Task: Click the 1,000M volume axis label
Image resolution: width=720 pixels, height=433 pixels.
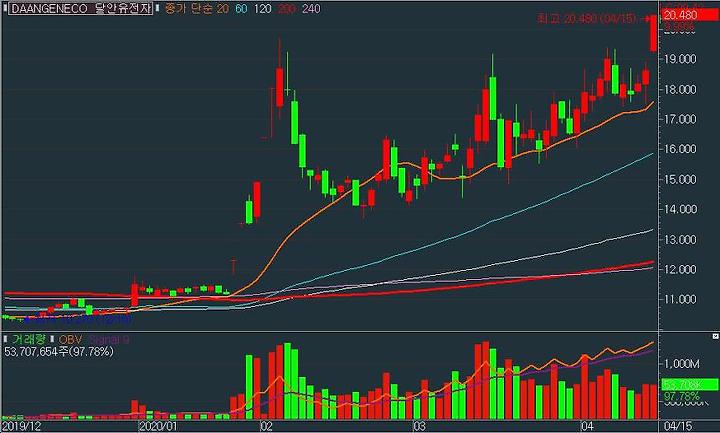Action: click(683, 364)
